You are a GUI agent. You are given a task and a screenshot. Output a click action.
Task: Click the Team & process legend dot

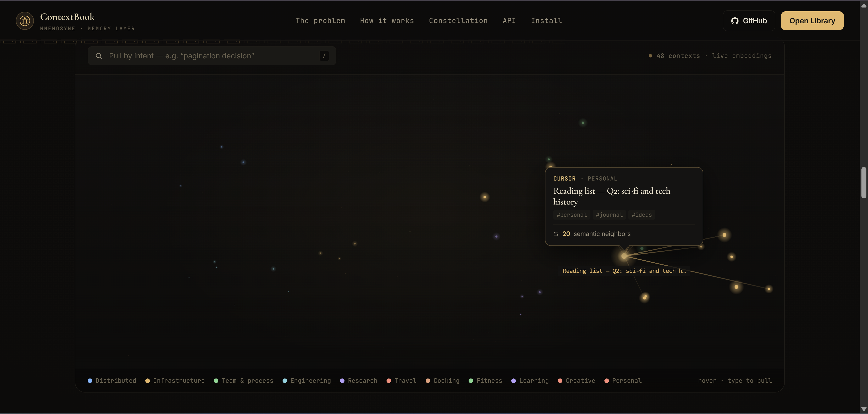pos(216,381)
